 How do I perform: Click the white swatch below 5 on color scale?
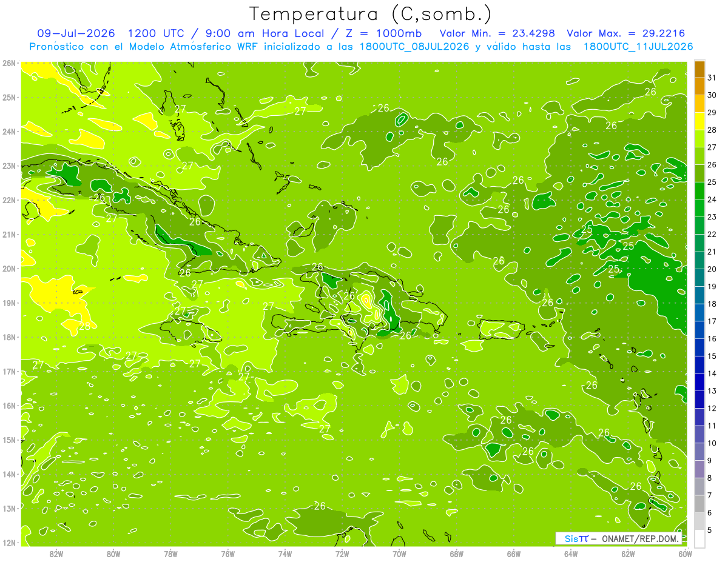[699, 538]
